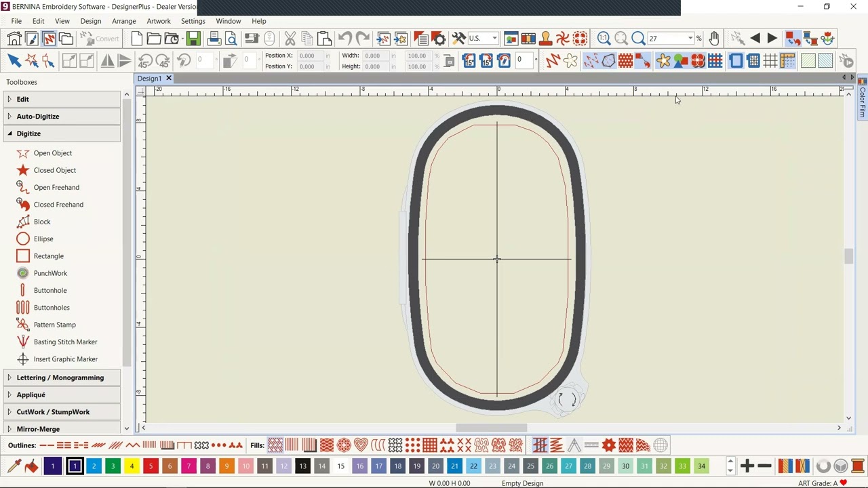Click the horizontal scrollbar thumb
This screenshot has width=868, height=488.
pos(491,428)
